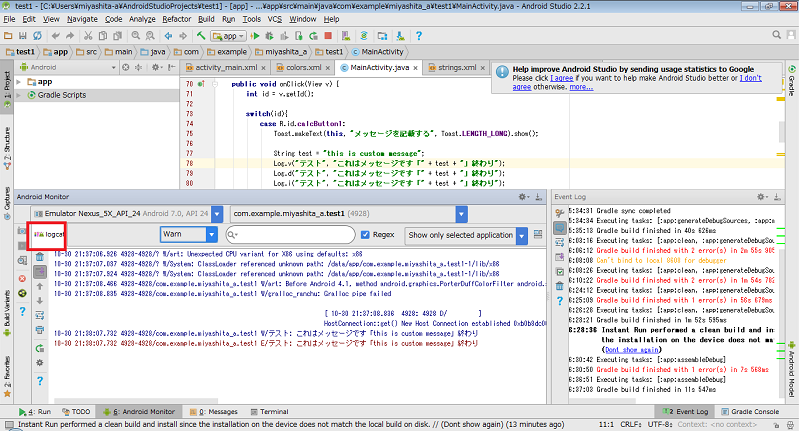Click the logcat search input field
Viewport: 800px width, 431px height.
coord(294,234)
